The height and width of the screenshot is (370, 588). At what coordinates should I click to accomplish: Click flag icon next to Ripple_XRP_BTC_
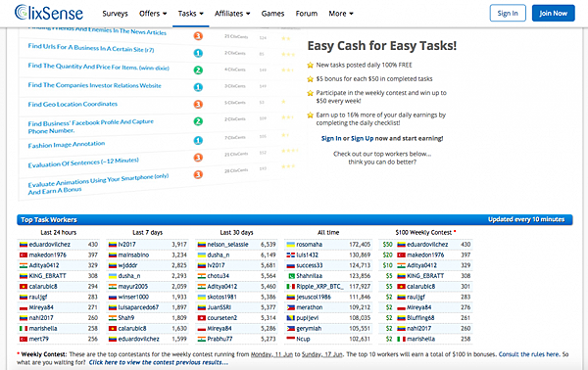pos(291,287)
